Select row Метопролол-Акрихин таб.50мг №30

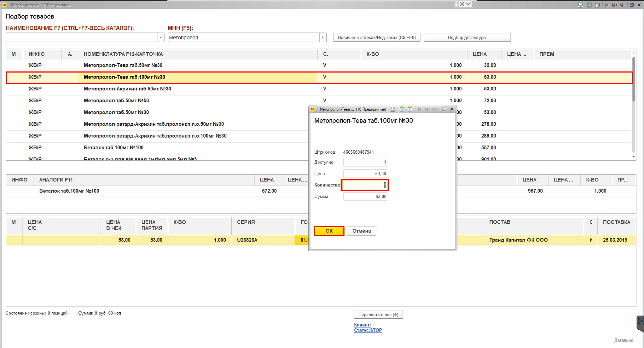(127, 89)
